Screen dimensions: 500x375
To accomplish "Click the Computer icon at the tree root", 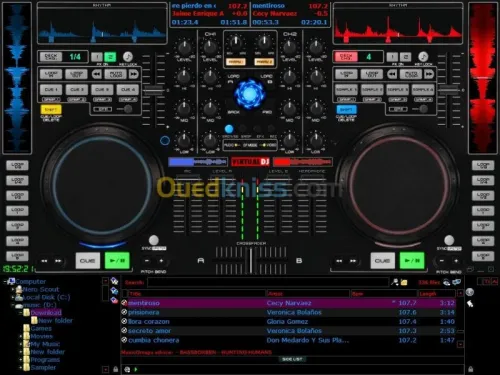I will click(x=11, y=281).
